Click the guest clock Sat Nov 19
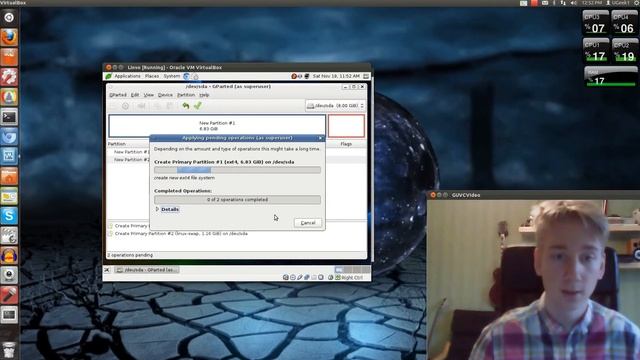 [x=336, y=76]
